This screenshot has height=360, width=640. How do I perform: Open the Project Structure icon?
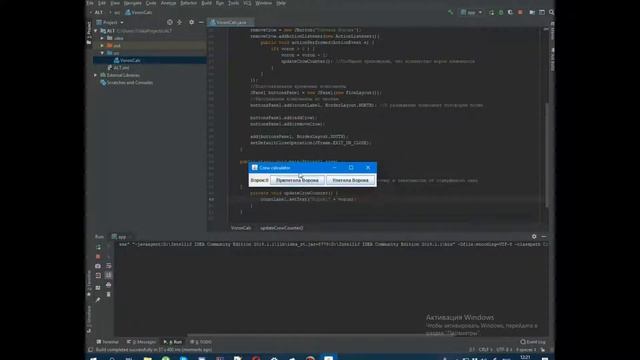pos(532,12)
